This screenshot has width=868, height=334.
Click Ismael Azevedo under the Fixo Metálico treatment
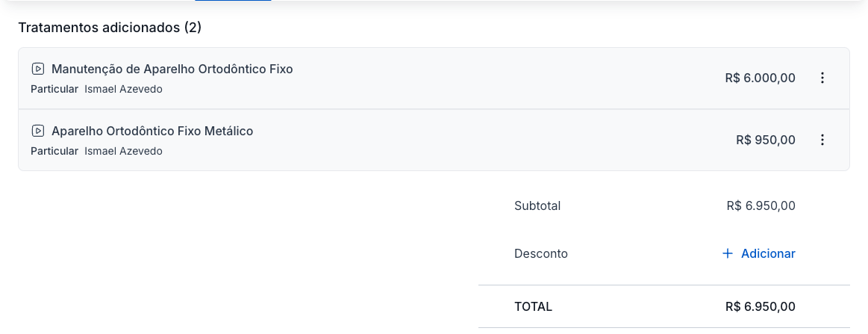click(123, 151)
